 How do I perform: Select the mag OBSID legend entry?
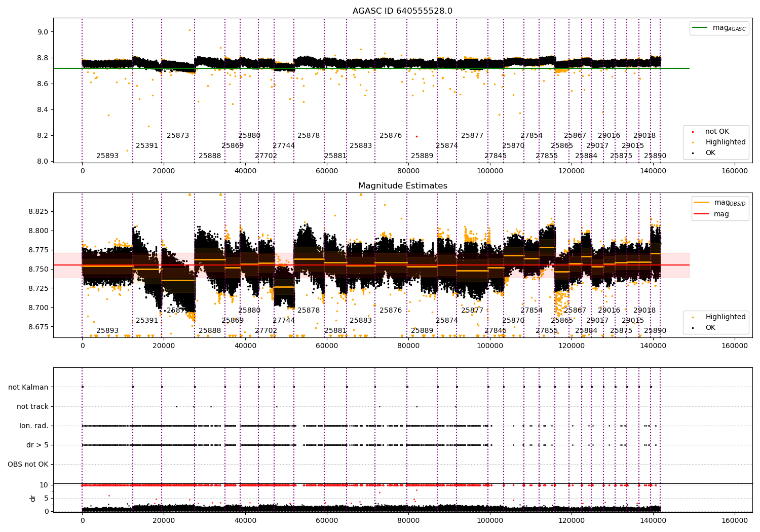720,203
